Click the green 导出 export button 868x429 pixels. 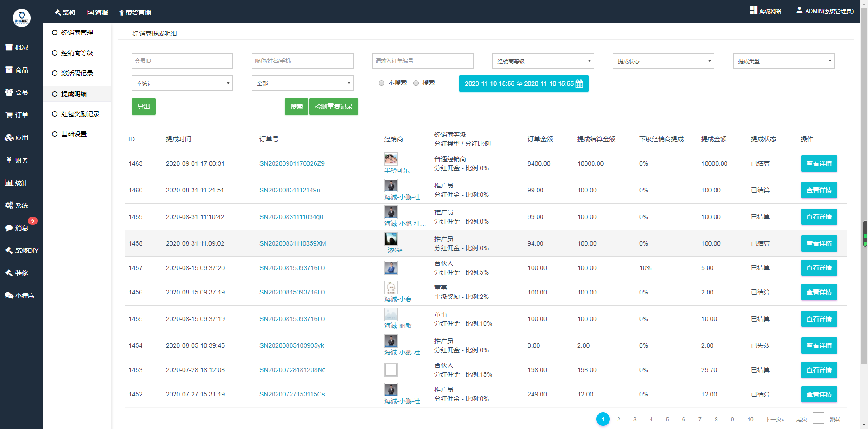pyautogui.click(x=143, y=107)
